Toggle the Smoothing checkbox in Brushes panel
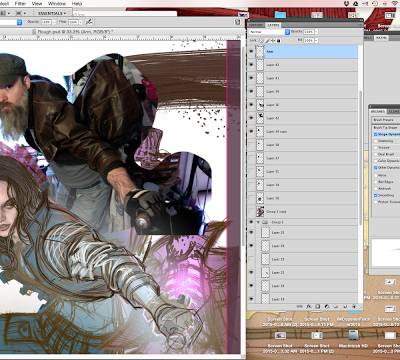Viewport: 400px width, 360px height. [376, 195]
